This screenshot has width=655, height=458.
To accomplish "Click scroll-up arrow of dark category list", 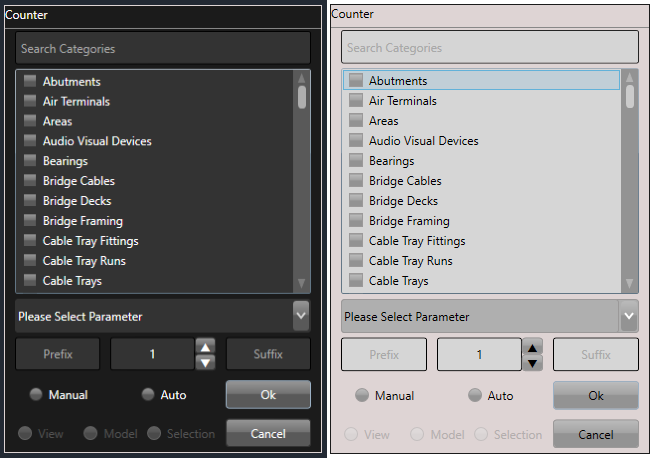I will click(x=301, y=77).
